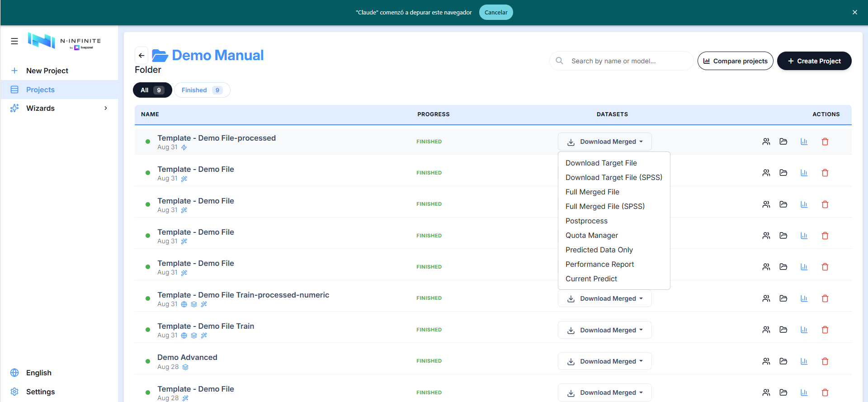
Task: Open share users for Demo File-processed row
Action: (766, 142)
